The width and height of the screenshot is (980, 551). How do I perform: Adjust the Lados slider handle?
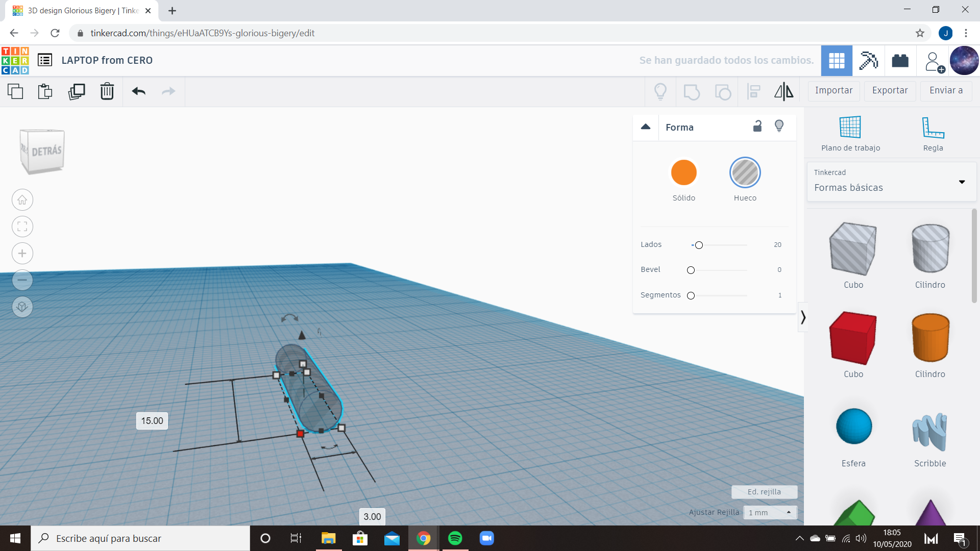tap(699, 245)
